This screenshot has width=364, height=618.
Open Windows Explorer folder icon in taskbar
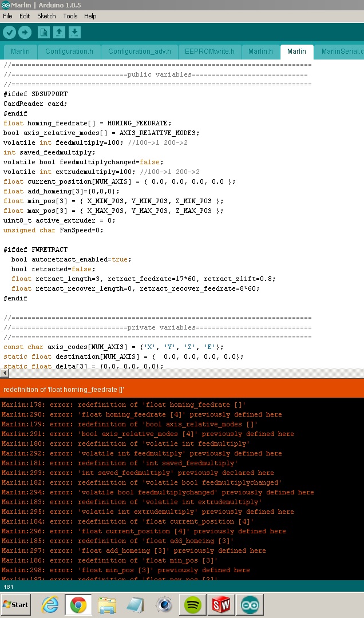click(107, 604)
